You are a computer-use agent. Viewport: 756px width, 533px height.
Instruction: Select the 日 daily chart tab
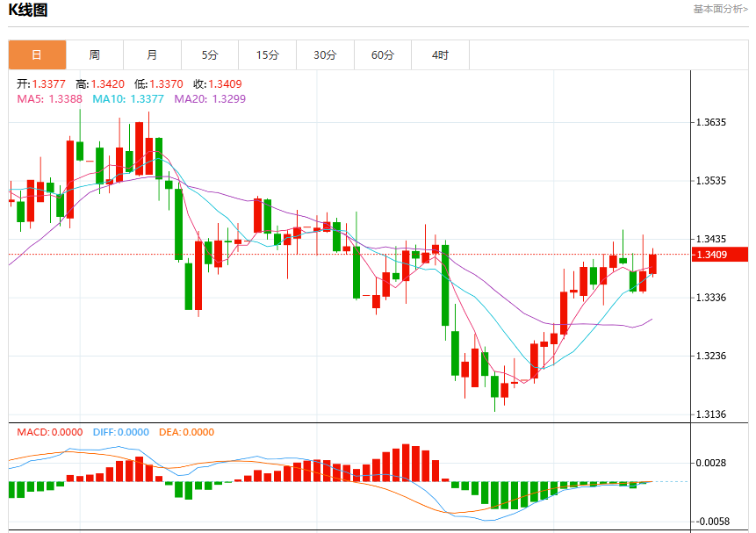coord(37,55)
